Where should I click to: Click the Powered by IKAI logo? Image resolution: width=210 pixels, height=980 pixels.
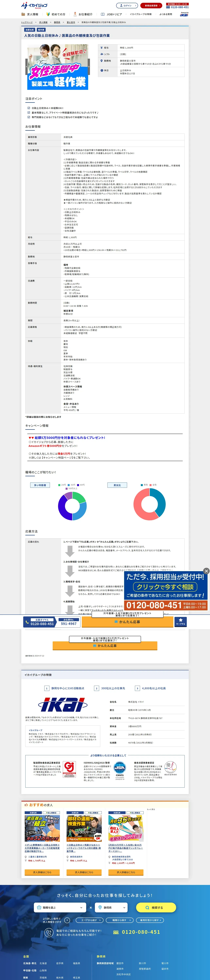(184, 14)
